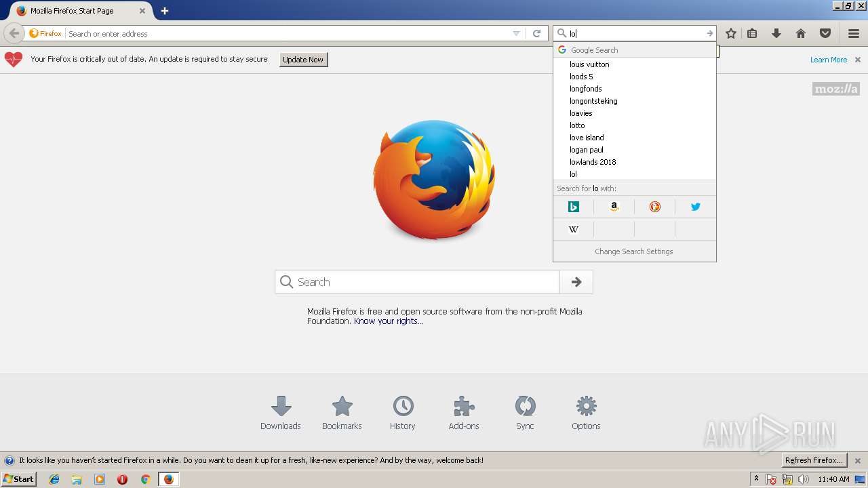Search with the DuckDuckGo engine icon
This screenshot has width=868, height=488.
655,207
